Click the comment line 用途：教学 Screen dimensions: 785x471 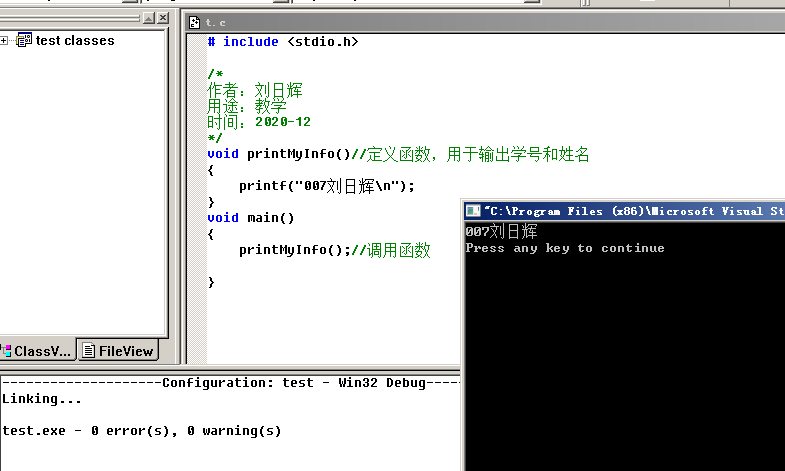(x=247, y=106)
